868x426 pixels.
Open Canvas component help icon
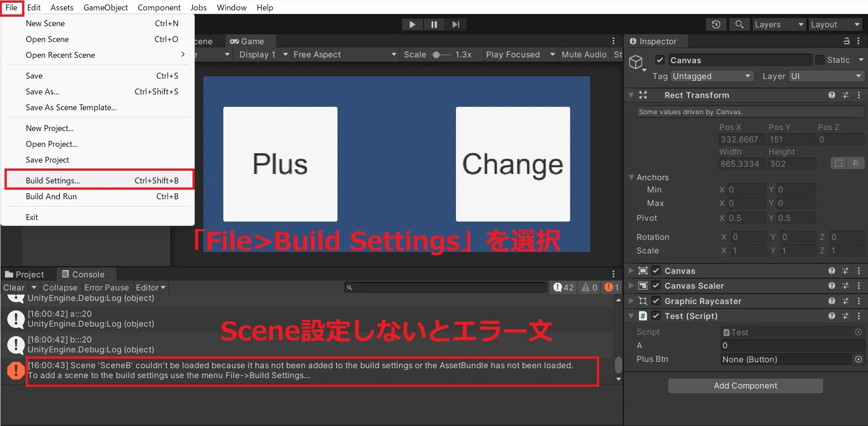point(832,271)
